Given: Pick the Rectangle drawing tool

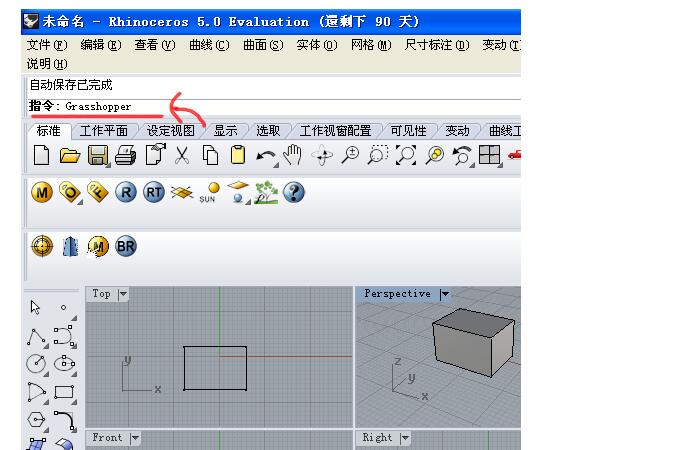Looking at the screenshot, I should (x=65, y=392).
